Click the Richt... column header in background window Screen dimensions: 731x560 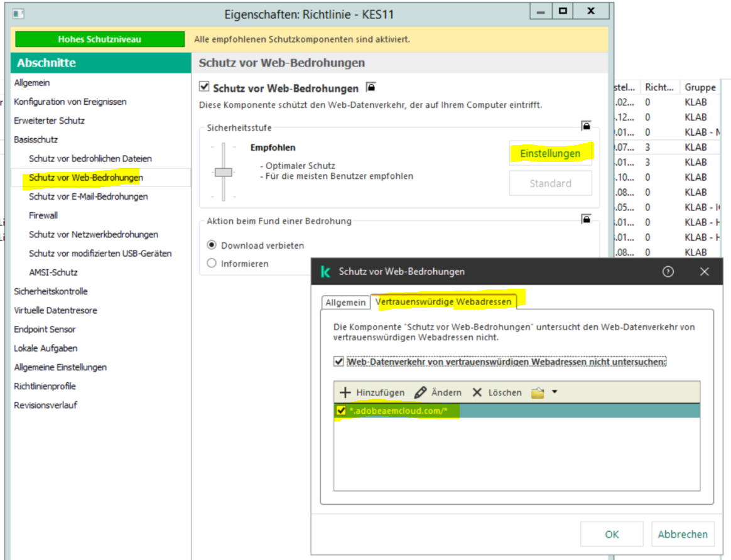[659, 87]
